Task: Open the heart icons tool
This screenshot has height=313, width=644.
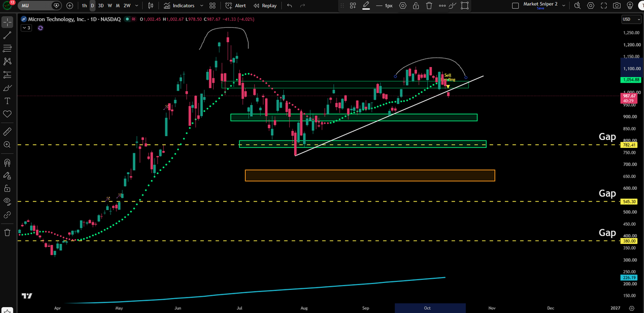Action: click(8, 114)
